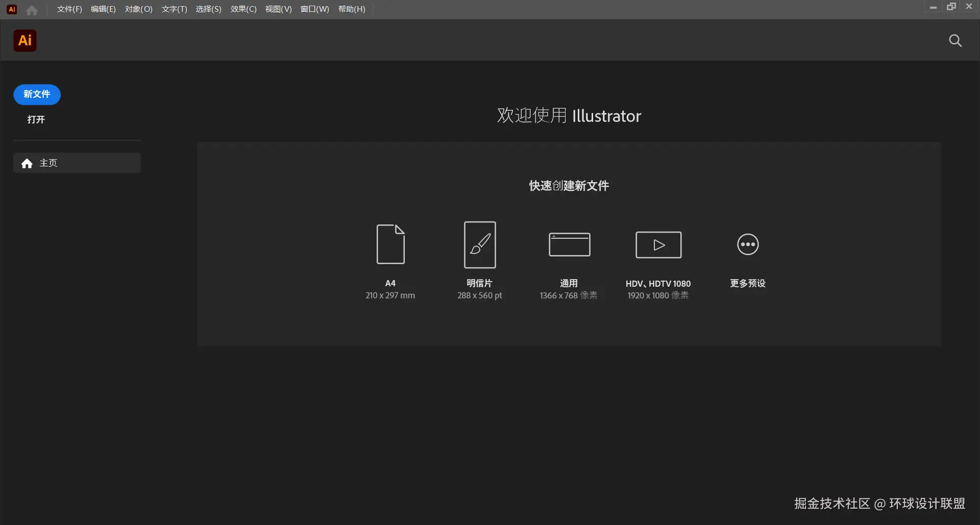Open the 窗口(W) menu
This screenshot has width=980, height=525.
click(x=315, y=9)
